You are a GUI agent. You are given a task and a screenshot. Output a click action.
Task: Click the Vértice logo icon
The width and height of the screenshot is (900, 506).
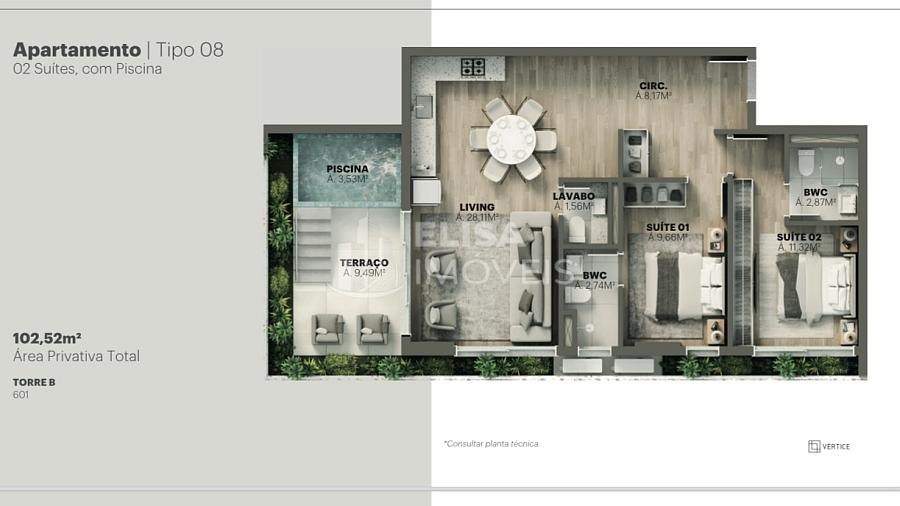coord(814,446)
